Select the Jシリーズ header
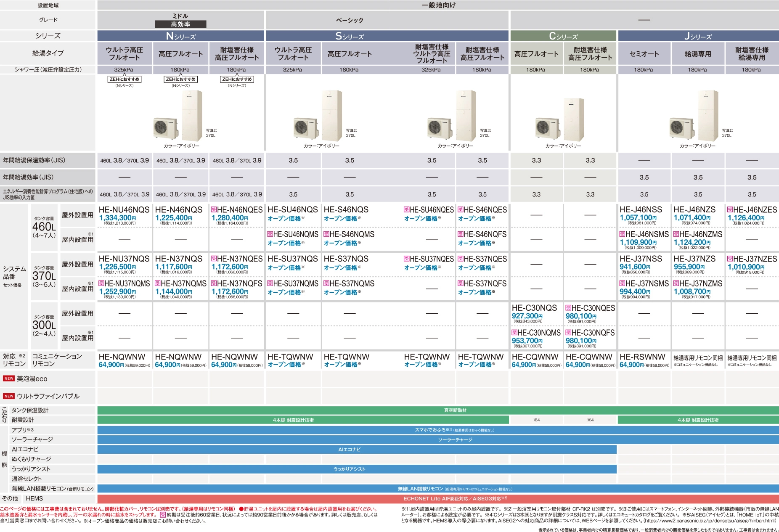Screen dimensions: 779x532 pos(698,36)
